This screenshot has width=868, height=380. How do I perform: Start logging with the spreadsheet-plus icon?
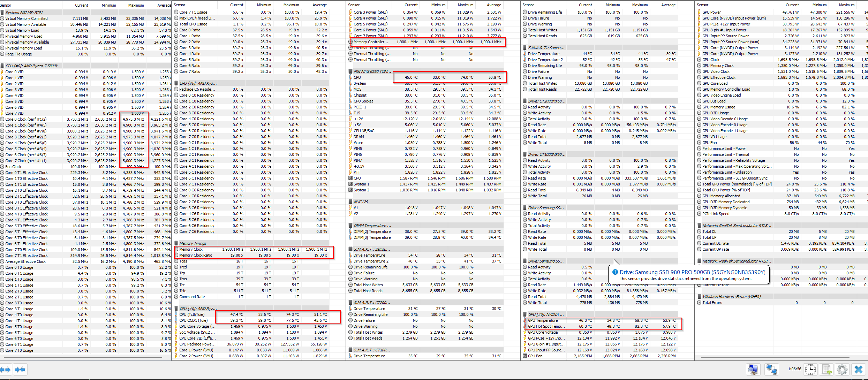[x=827, y=370]
